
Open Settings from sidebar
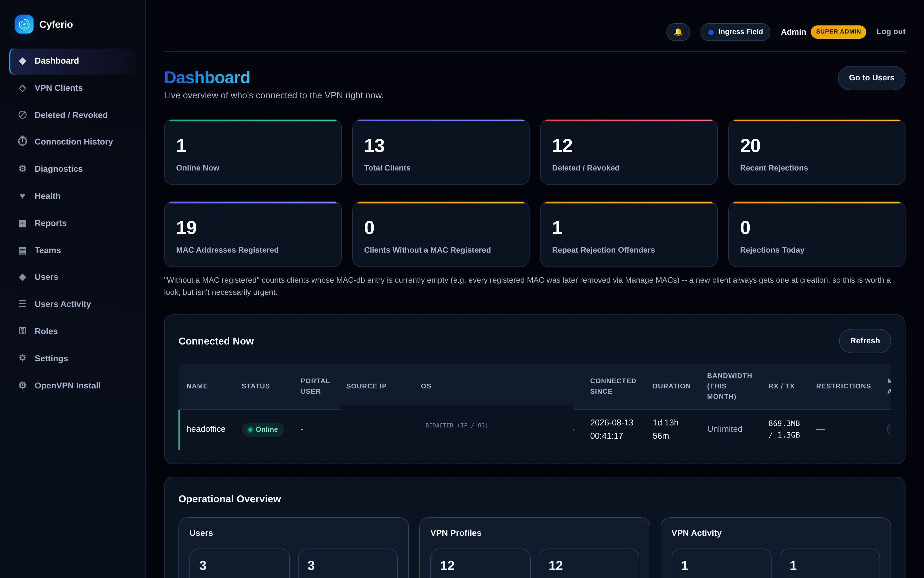coord(72,359)
